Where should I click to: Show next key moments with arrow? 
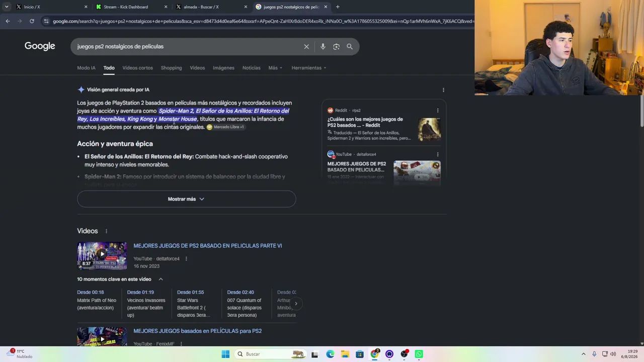[296, 304]
